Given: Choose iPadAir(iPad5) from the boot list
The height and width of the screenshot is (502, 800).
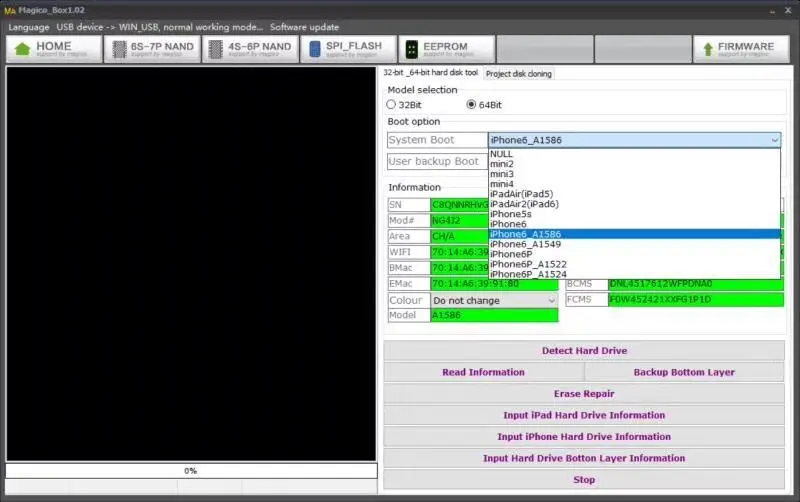Looking at the screenshot, I should point(634,194).
